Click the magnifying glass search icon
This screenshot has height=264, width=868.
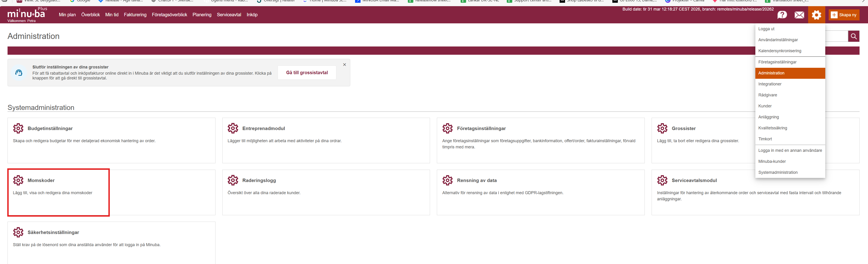coord(854,36)
